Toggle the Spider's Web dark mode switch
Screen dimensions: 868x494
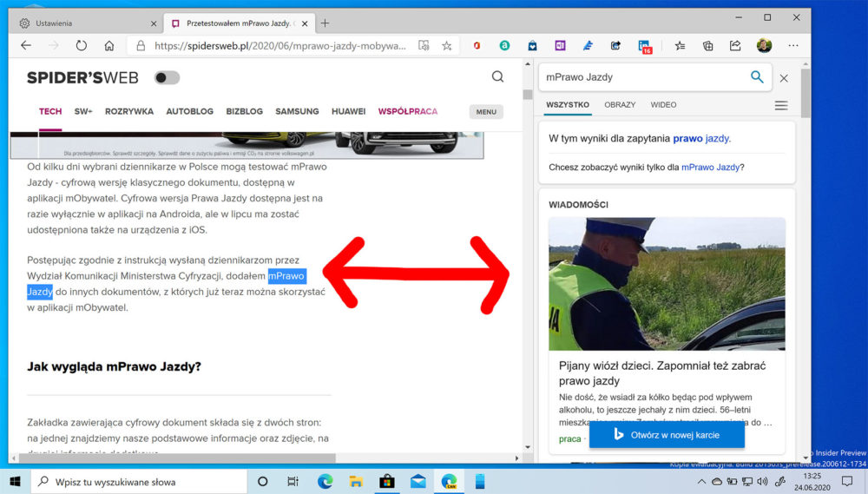click(x=167, y=77)
